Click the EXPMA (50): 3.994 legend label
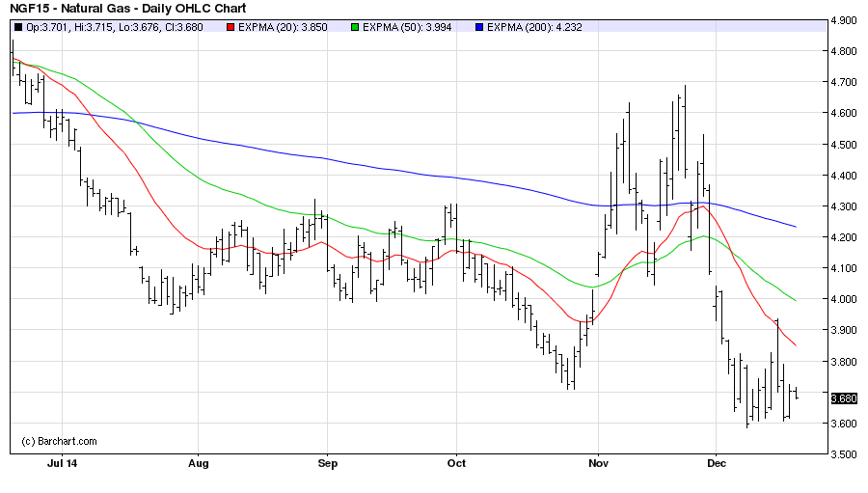Screen dimensions: 868x493 pyautogui.click(x=407, y=27)
